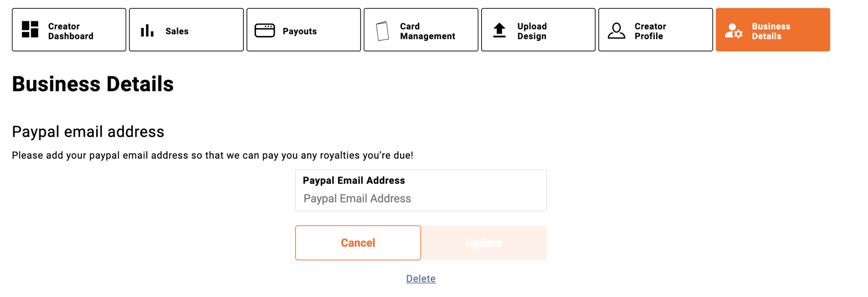Select the Upload Design tab label

pyautogui.click(x=532, y=31)
